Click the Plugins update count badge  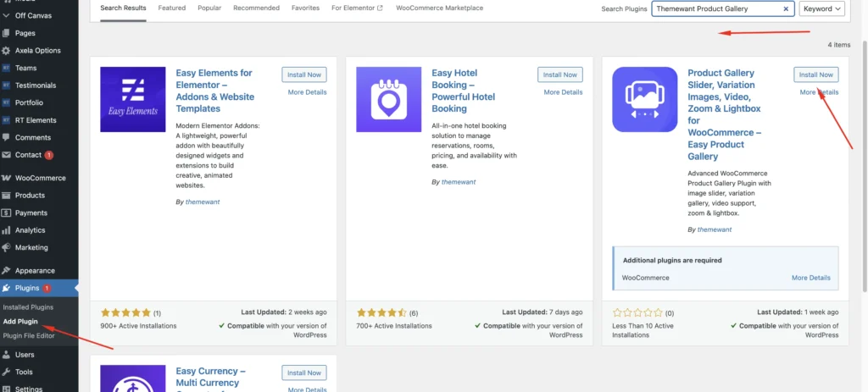[x=47, y=288]
